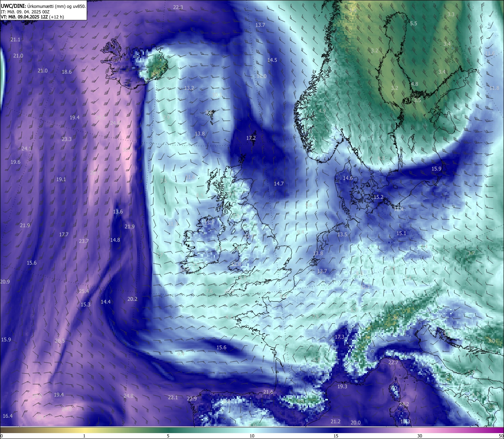Select the 'IT: Mið. 09. 04. 2025 00Z' line
504x439 pixels.
pos(25,11)
